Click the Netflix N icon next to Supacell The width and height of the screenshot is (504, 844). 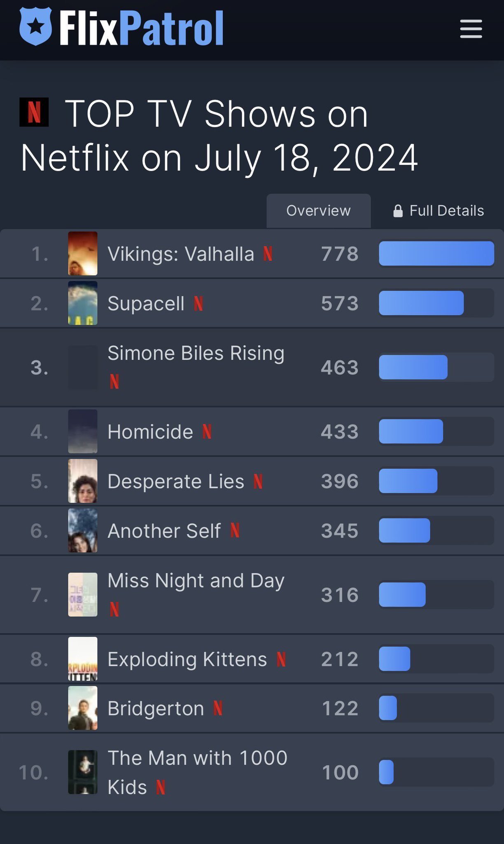coord(198,304)
